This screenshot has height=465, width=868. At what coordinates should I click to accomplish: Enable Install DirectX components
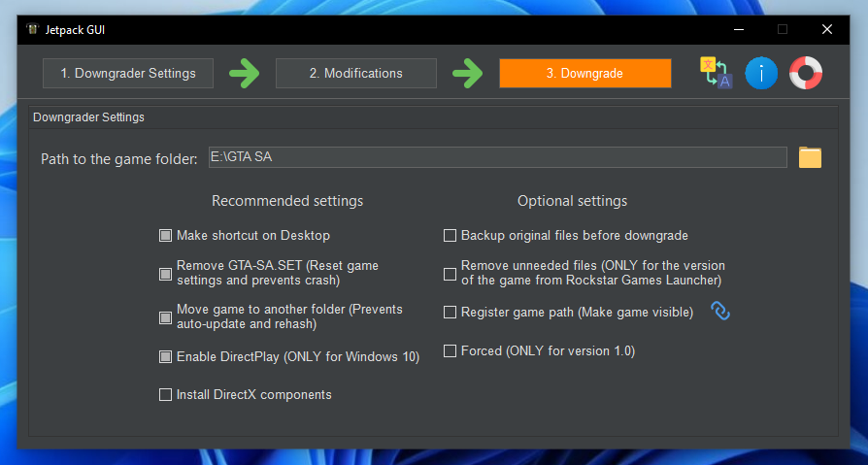165,395
